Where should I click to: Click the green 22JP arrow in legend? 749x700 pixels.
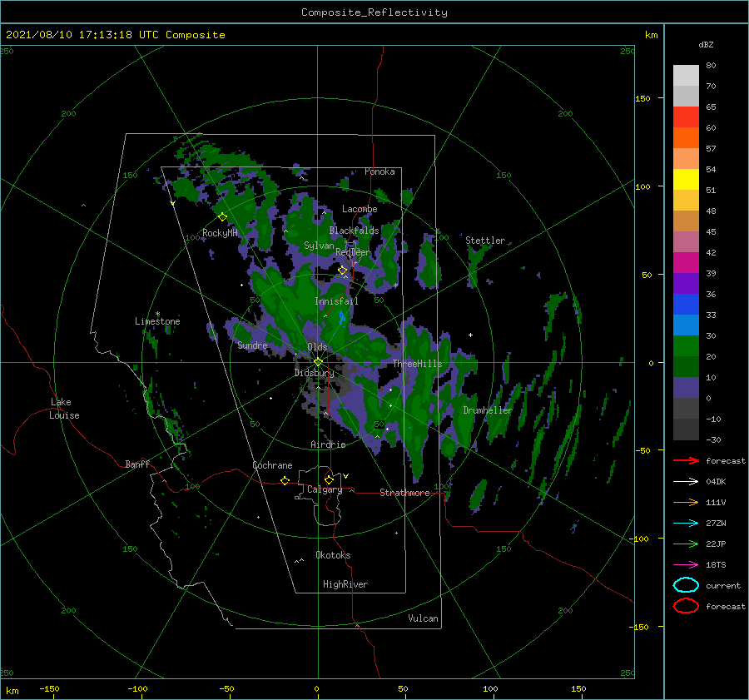(686, 544)
